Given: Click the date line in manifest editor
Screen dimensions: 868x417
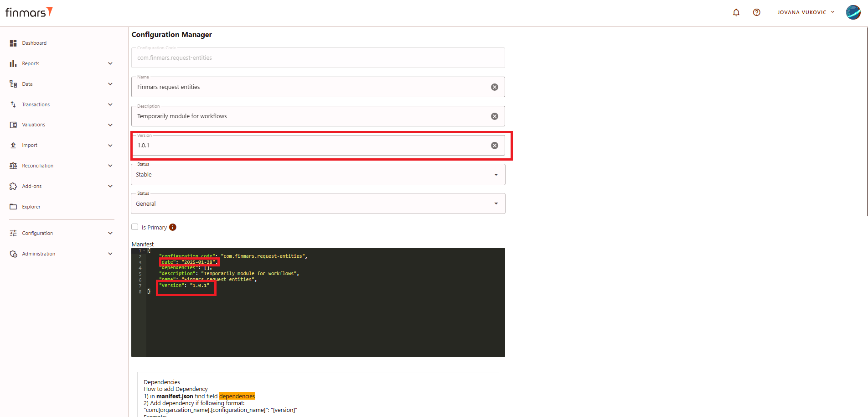Looking at the screenshot, I should tap(189, 262).
